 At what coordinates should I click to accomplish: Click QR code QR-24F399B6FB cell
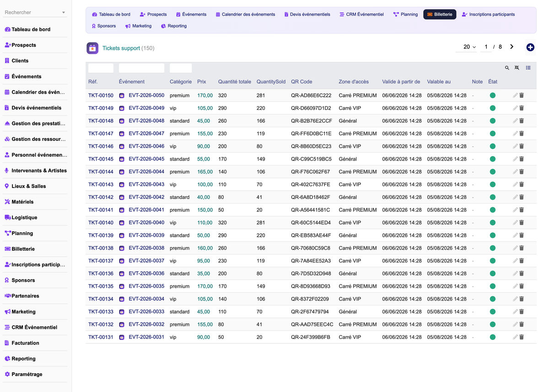point(311,337)
